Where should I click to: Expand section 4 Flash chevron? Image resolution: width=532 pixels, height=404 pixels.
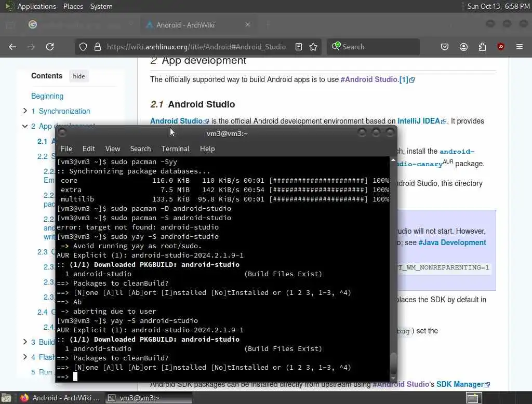coord(25,357)
